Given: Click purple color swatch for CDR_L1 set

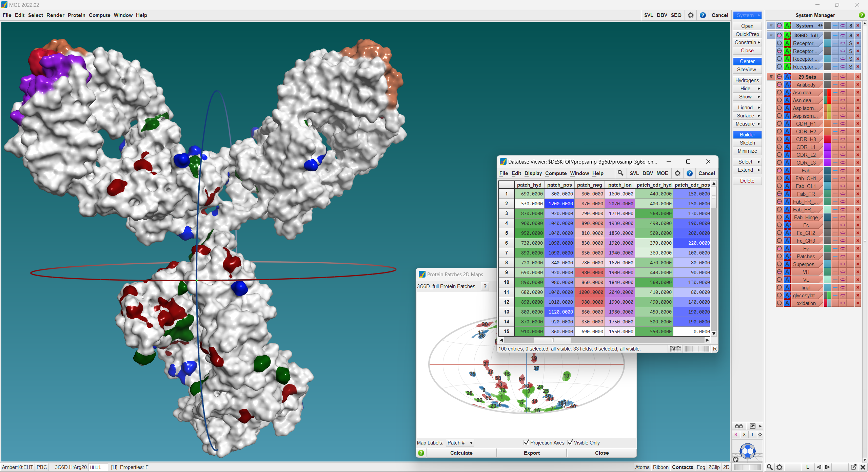Looking at the screenshot, I should 827,147.
